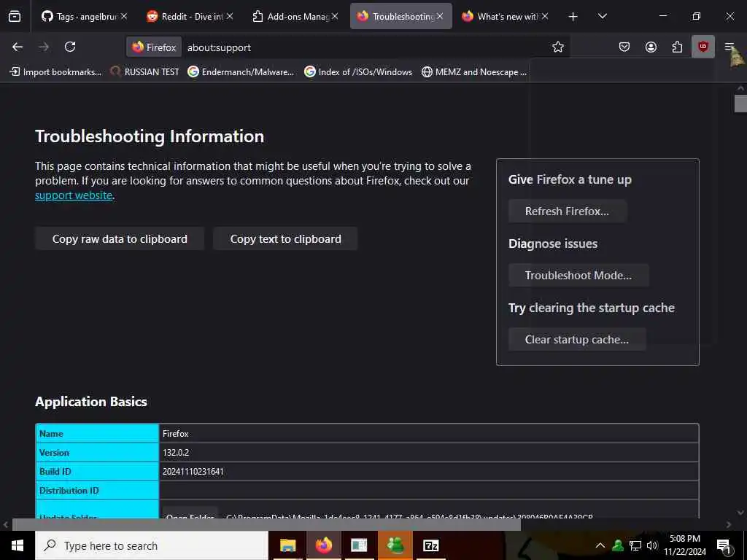Image resolution: width=747 pixels, height=560 pixels.
Task: Click the Firefox identity badge in address bar
Action: click(154, 47)
